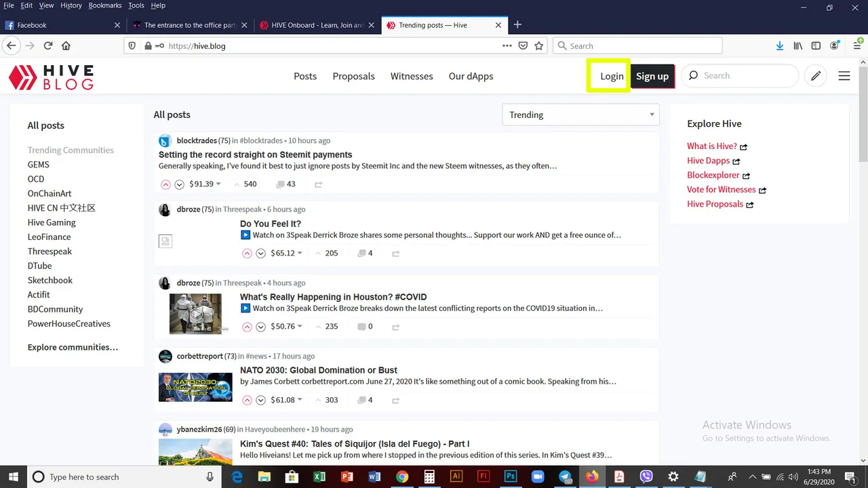Click the Windows taskbar search box

(124, 476)
